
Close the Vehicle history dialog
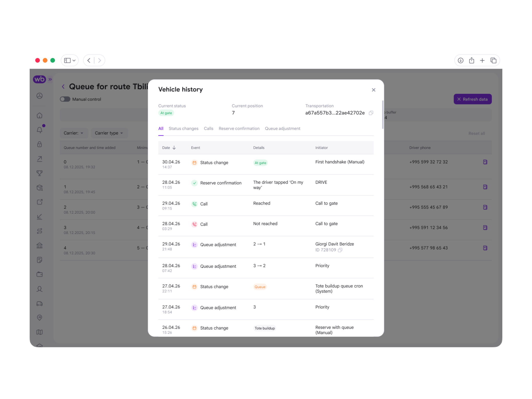pos(373,90)
